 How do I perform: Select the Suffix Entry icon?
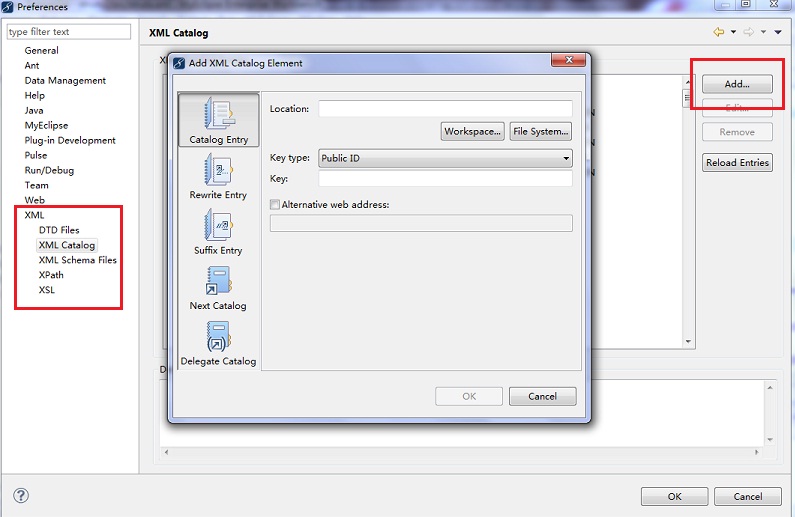tap(218, 232)
